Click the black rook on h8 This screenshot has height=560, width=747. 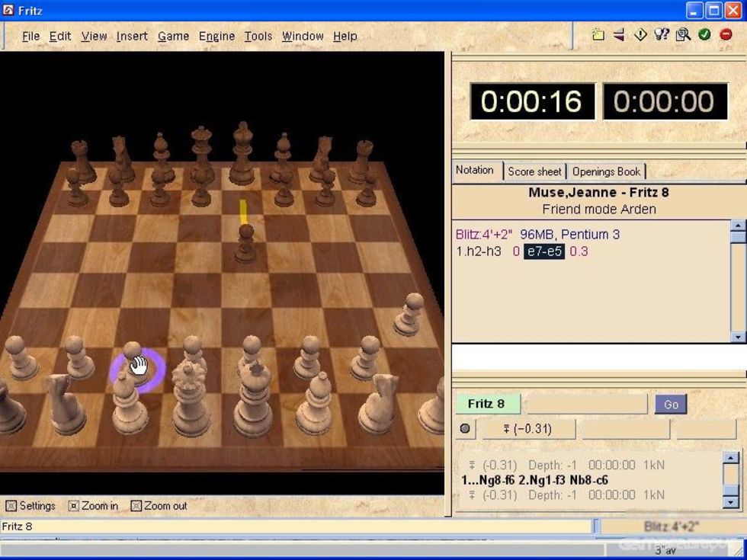(x=363, y=162)
